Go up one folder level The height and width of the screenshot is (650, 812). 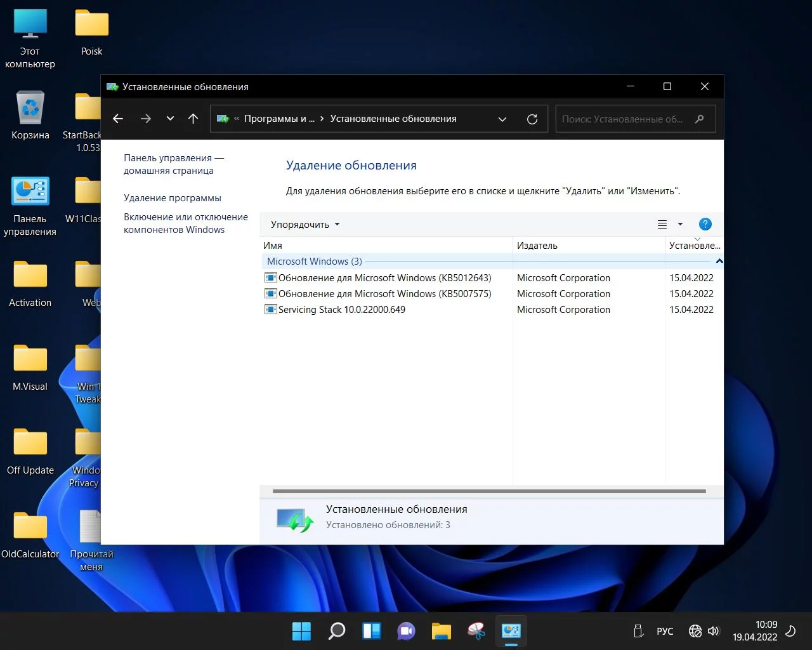tap(193, 119)
